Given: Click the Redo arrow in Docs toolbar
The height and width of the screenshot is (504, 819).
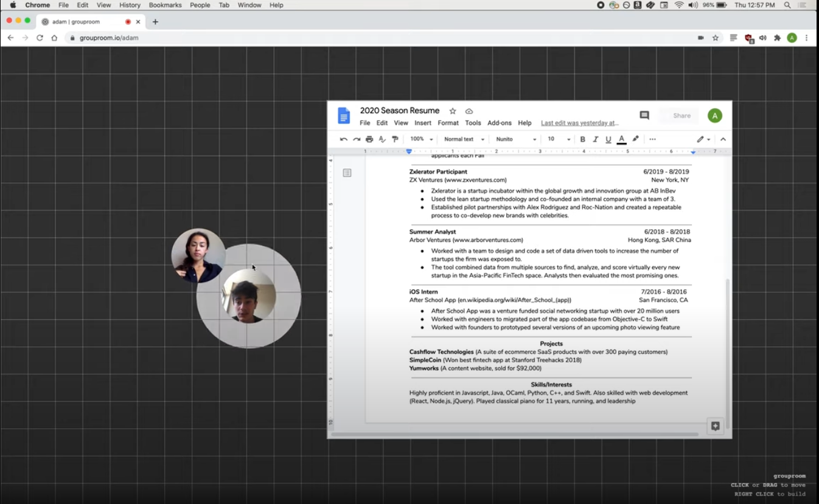Looking at the screenshot, I should point(357,139).
